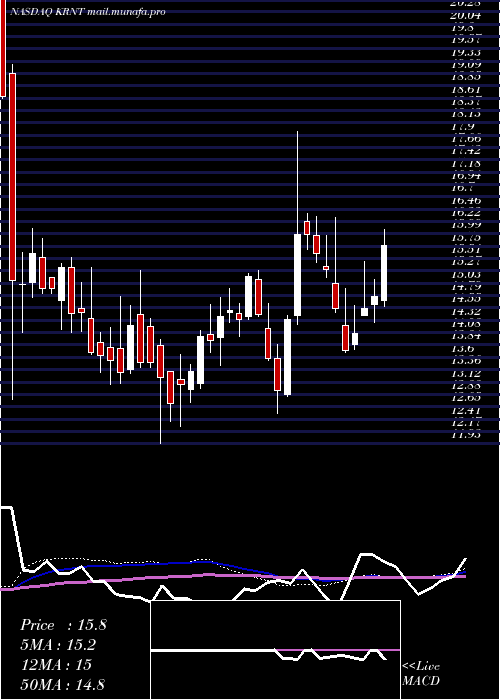Click the 13.6 price axis label
This screenshot has width=500, height=700.
(462, 348)
